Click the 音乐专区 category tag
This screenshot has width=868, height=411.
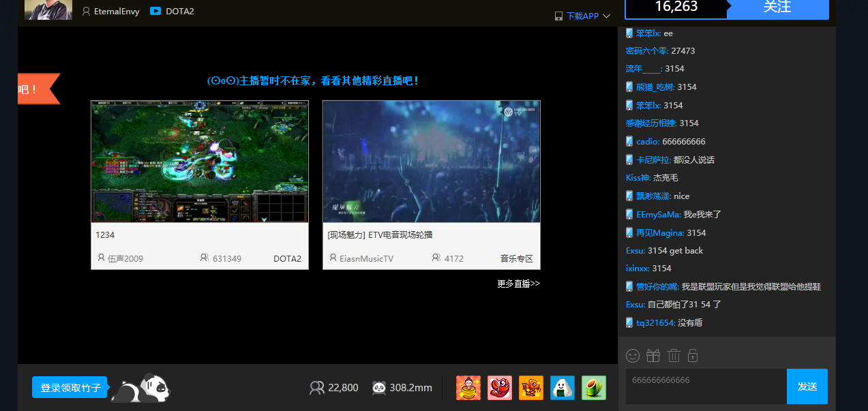coord(517,258)
